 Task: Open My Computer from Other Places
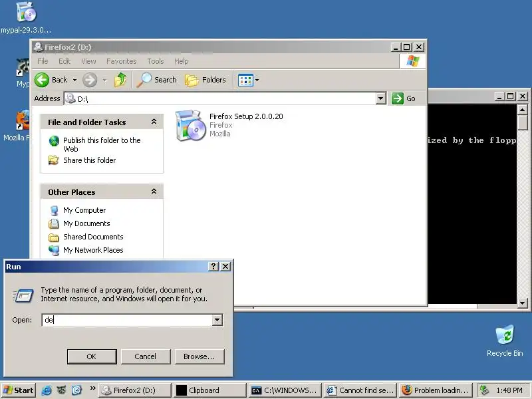(x=84, y=210)
